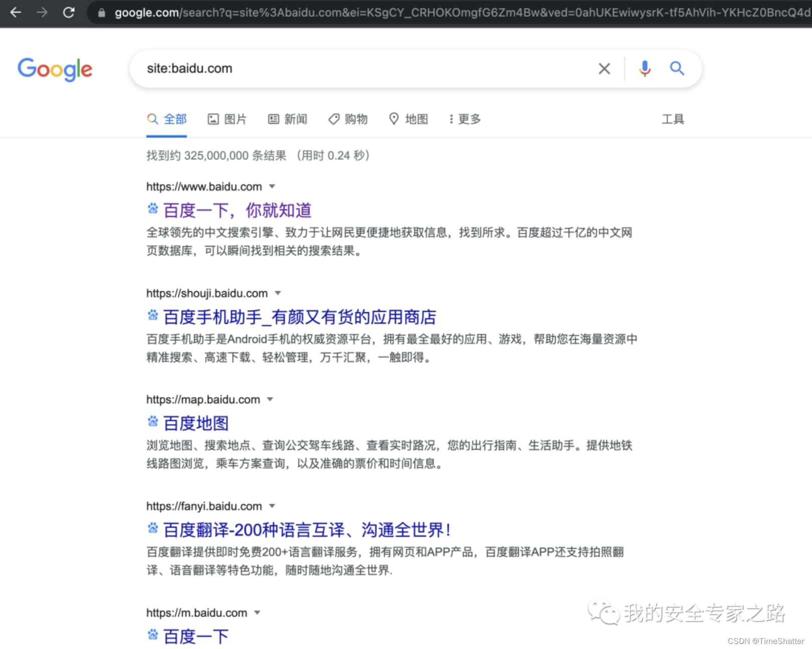
Task: Click the Google logo
Action: [x=55, y=69]
